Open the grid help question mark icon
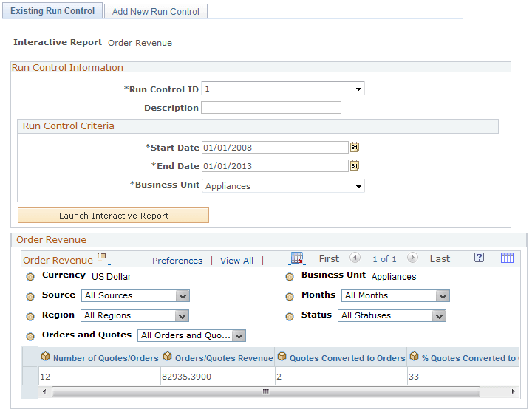This screenshot has height=415, width=532. click(x=479, y=258)
